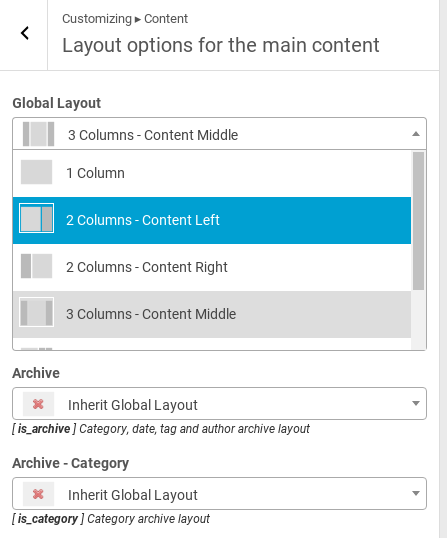Click the red X icon in Archive - Category dropdown
This screenshot has width=447, height=538.
38,494
